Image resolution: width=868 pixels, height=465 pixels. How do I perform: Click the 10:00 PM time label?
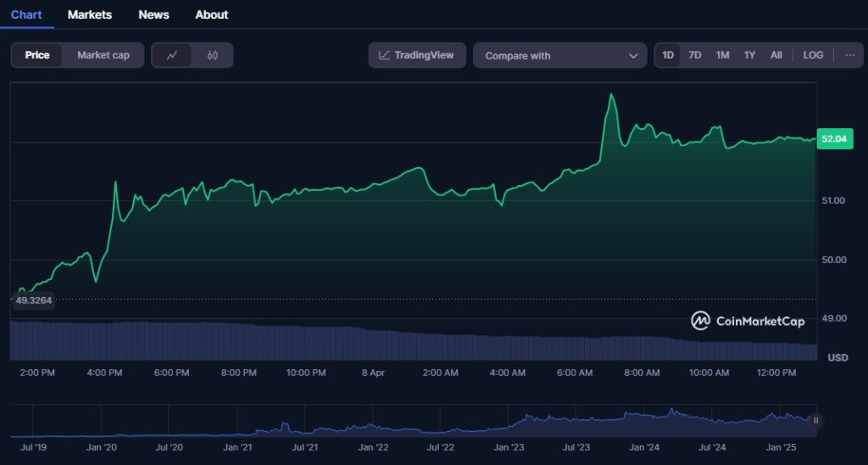point(305,373)
